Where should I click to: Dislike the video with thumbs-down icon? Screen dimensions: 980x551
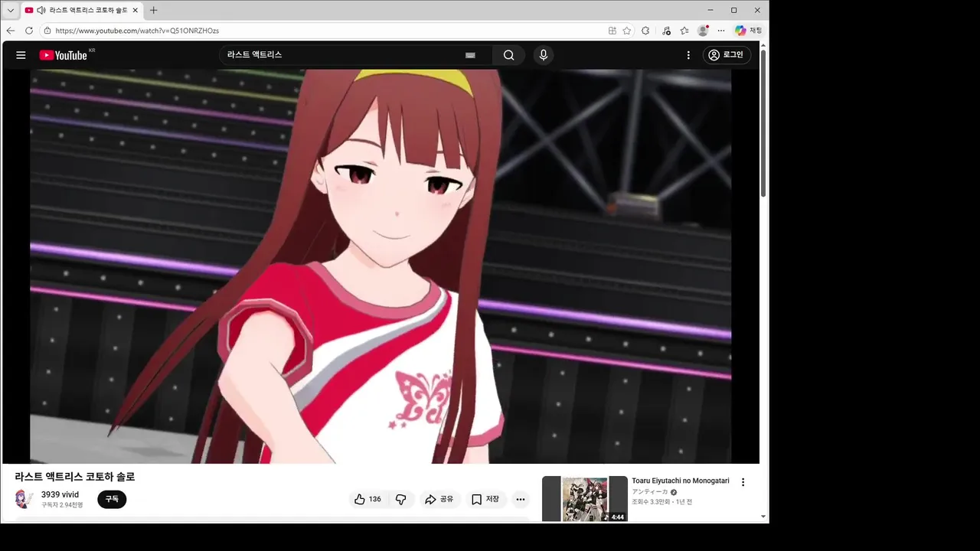click(400, 499)
